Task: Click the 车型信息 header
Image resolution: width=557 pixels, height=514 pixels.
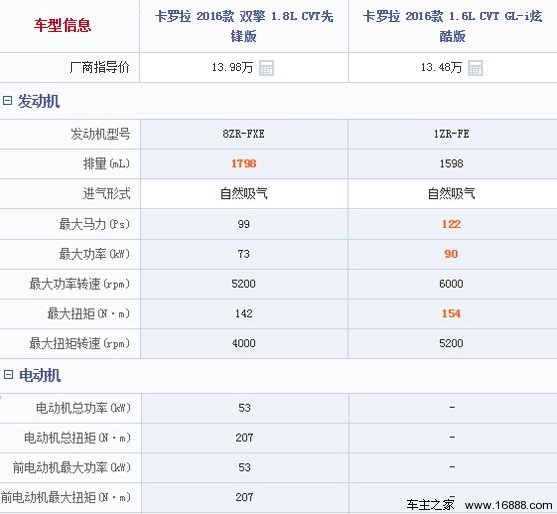Action: [63, 25]
